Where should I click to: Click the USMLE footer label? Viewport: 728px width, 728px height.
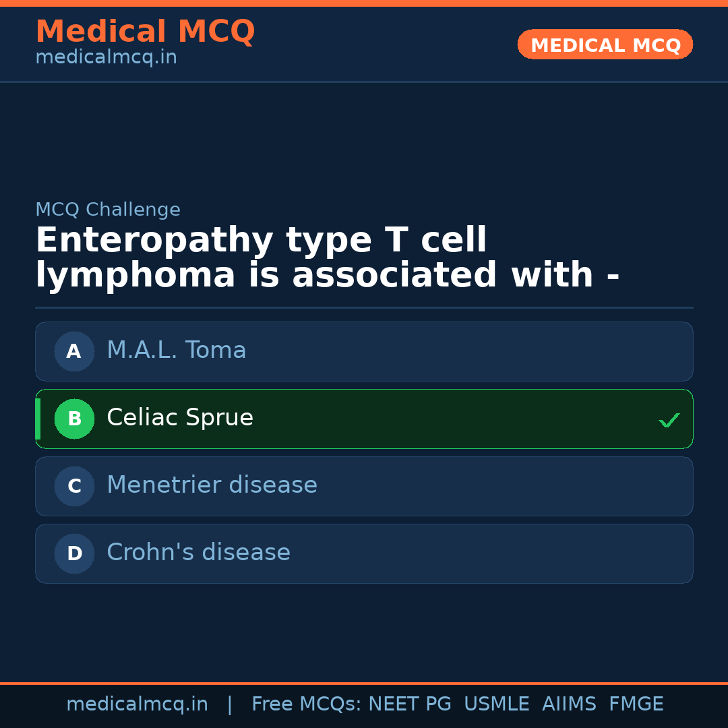pyautogui.click(x=496, y=704)
